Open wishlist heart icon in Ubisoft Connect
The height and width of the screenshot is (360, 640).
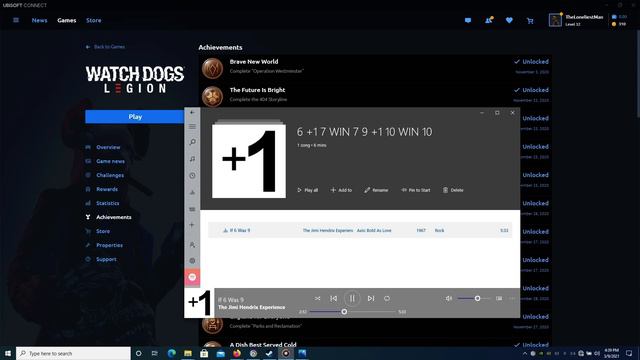point(509,20)
